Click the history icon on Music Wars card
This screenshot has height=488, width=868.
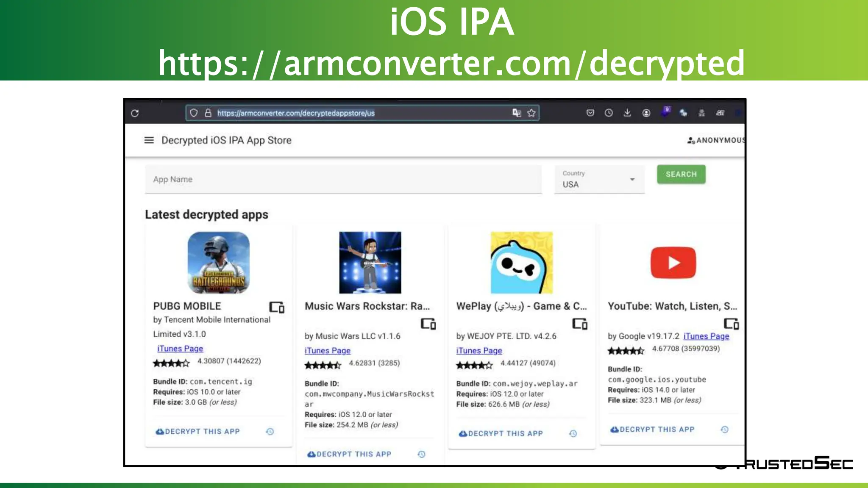(421, 454)
